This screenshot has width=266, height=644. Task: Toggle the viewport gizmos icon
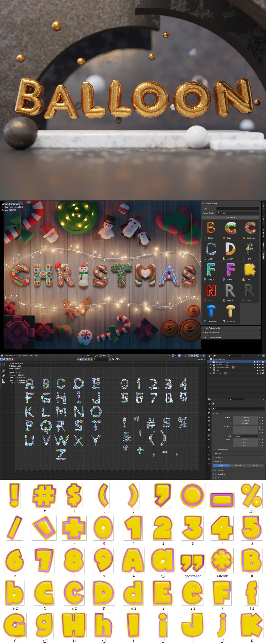click(x=173, y=355)
